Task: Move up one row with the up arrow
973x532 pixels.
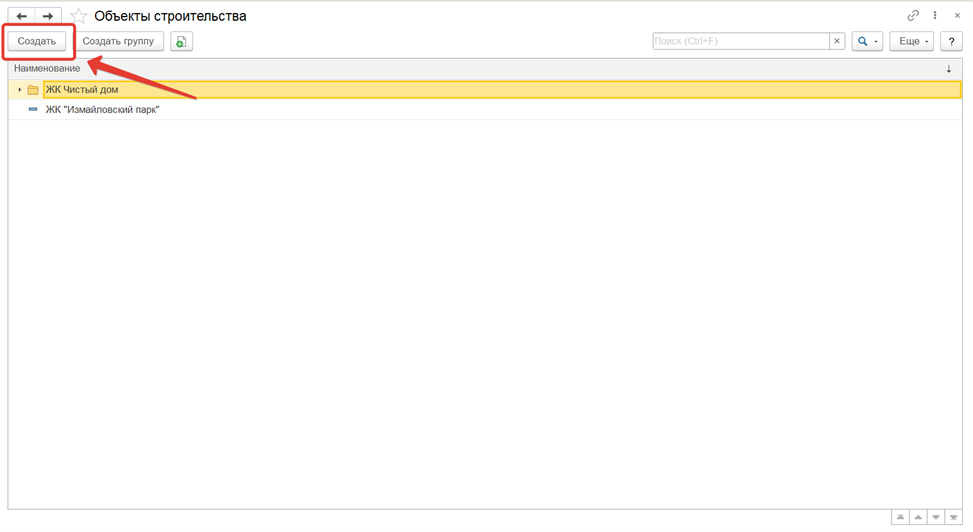Action: 918,517
